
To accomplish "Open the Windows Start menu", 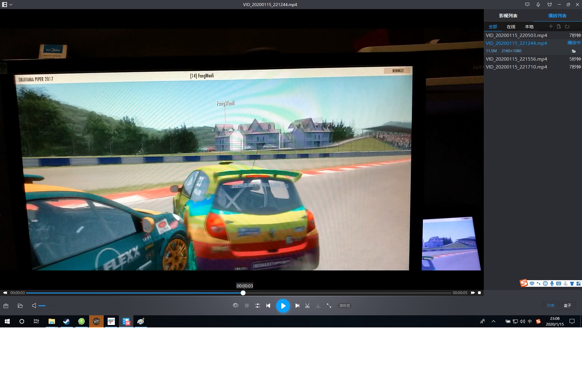I will [x=7, y=321].
